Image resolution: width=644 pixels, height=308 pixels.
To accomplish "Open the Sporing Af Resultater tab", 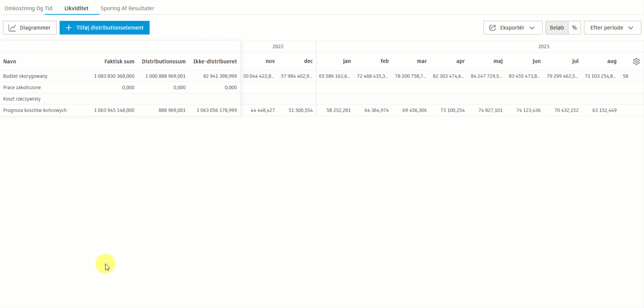I will point(127,8).
